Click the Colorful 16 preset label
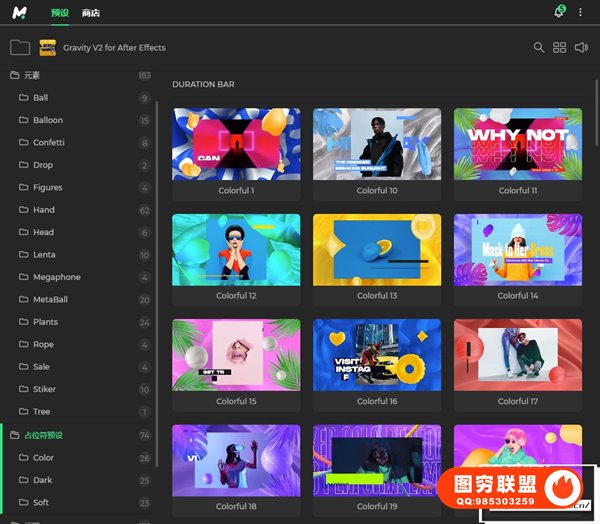The height and width of the screenshot is (524, 600). click(x=377, y=401)
